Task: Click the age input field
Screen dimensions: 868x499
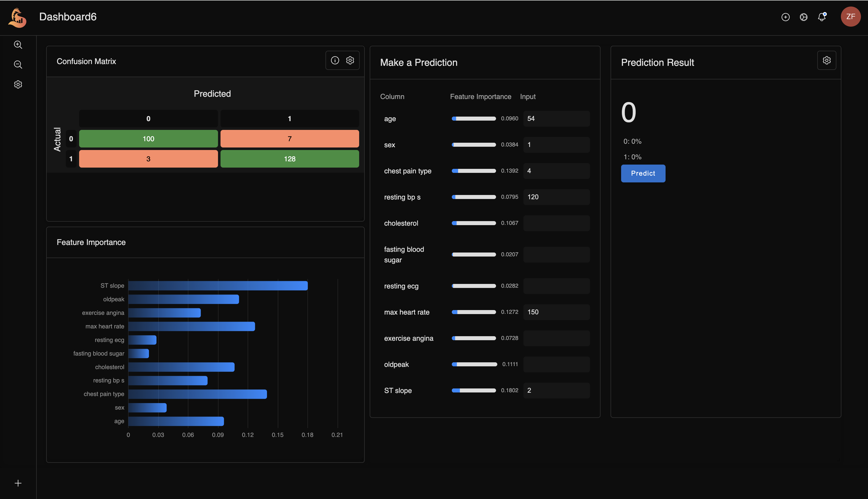Action: (556, 119)
